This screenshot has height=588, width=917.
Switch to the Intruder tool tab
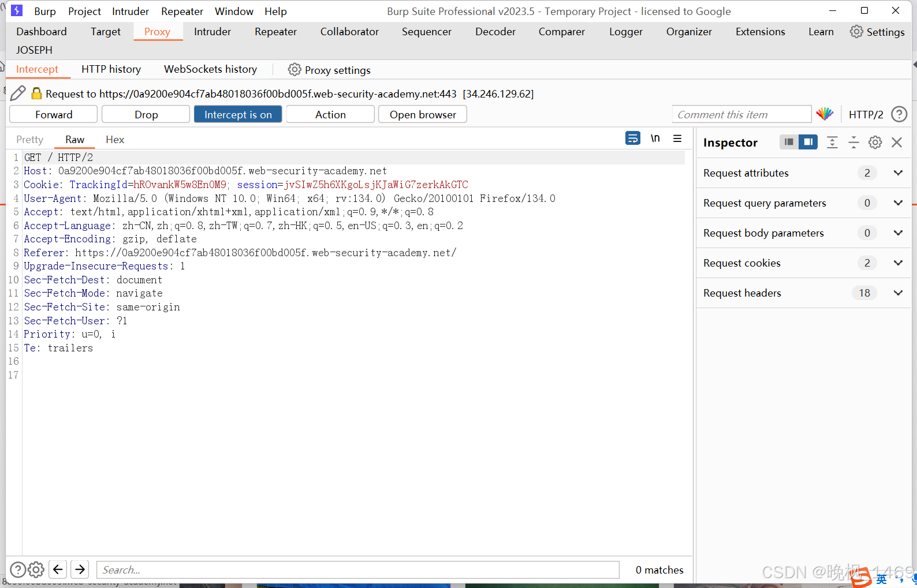213,32
